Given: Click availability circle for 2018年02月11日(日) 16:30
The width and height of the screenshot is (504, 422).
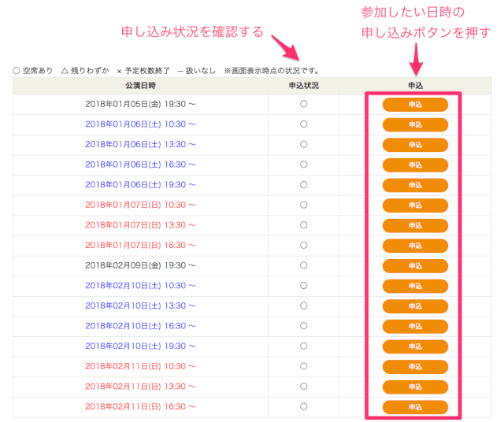Looking at the screenshot, I should click(x=303, y=406).
